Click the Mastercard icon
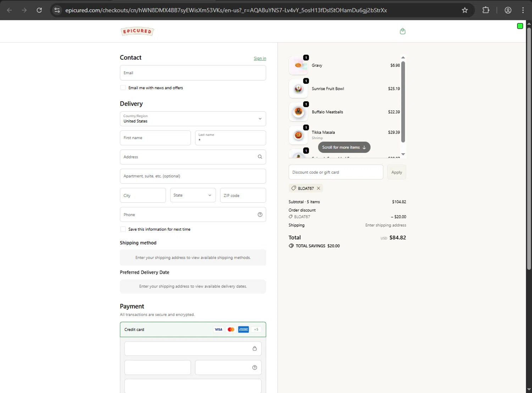Screen dimensions: 532x393 tap(231, 329)
